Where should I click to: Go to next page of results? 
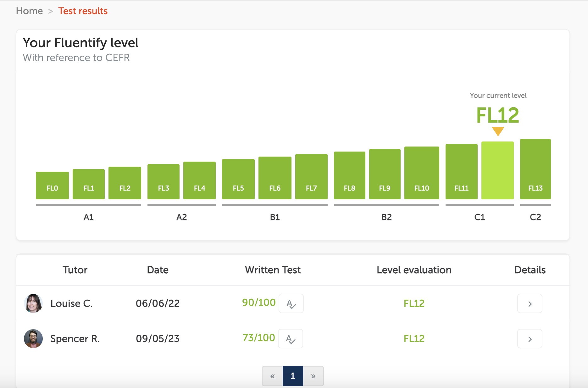click(313, 376)
